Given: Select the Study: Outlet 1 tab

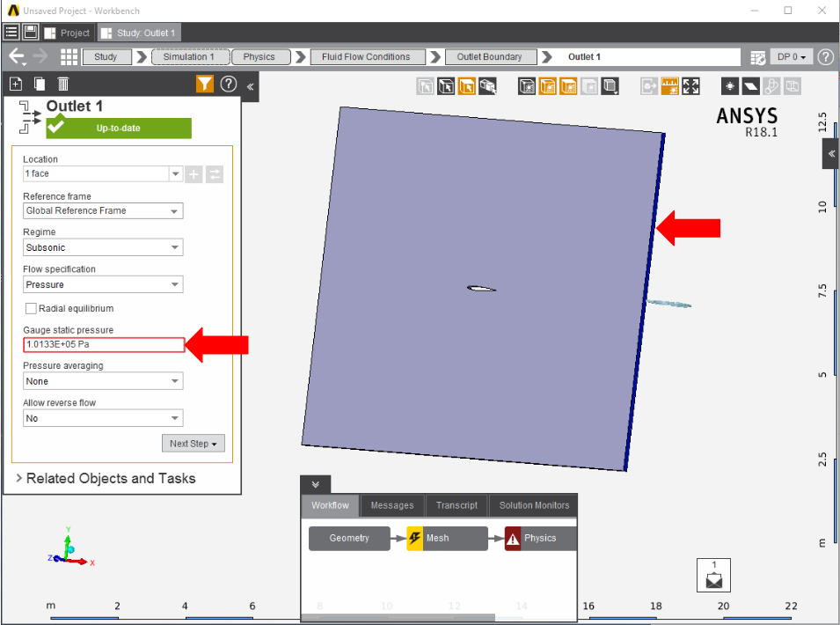Looking at the screenshot, I should coord(139,33).
